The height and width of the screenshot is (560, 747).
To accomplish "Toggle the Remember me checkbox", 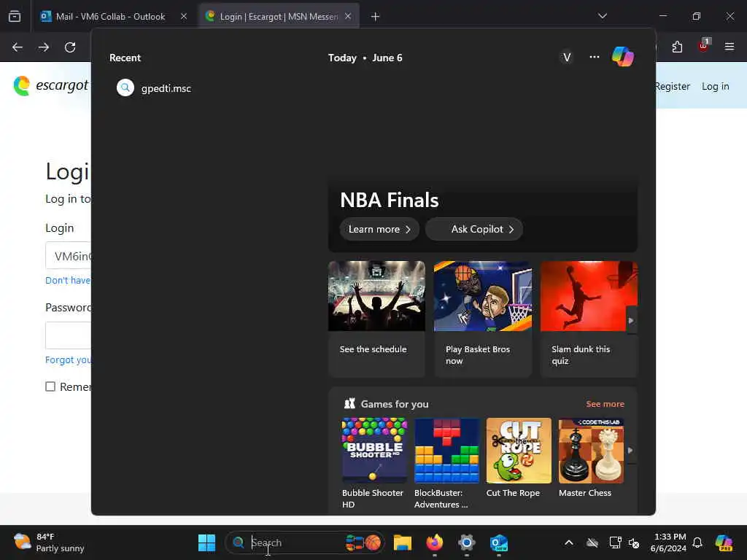I will pyautogui.click(x=50, y=386).
